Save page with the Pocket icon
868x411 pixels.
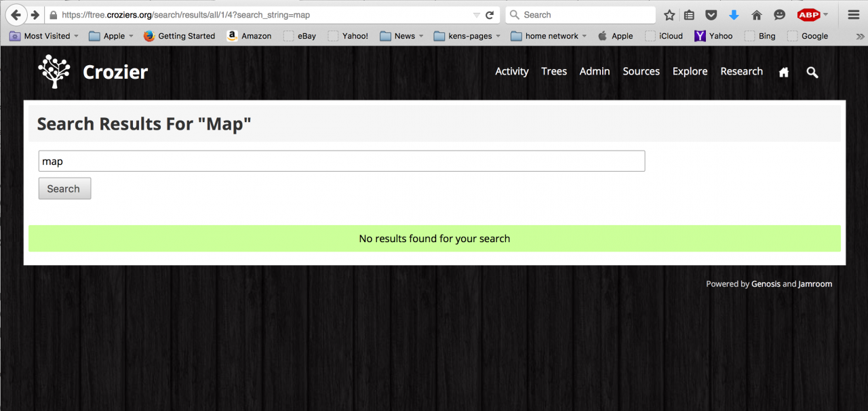(x=711, y=15)
